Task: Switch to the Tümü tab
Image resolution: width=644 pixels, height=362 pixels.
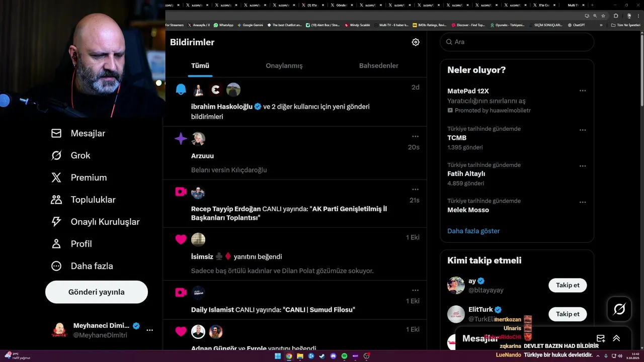Action: tap(200, 66)
